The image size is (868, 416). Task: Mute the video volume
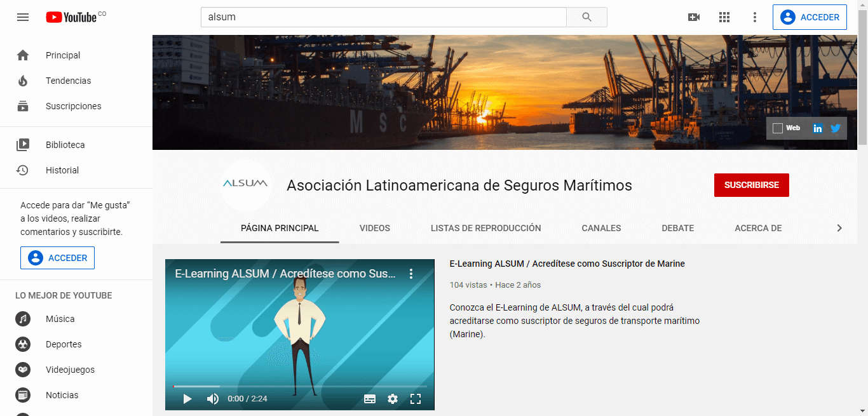[213, 399]
